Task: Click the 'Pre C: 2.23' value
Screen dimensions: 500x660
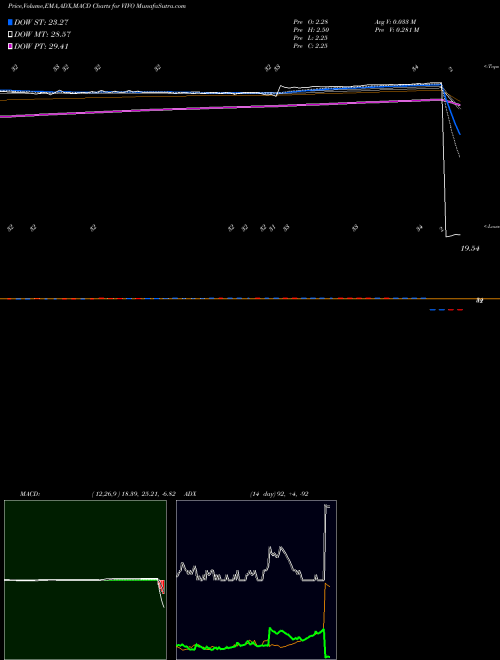Action: [x=311, y=46]
